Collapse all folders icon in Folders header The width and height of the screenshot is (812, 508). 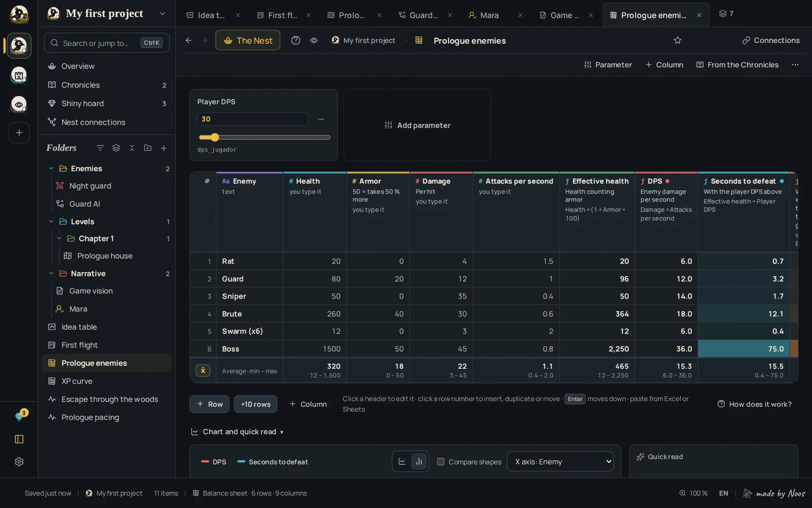tap(132, 148)
